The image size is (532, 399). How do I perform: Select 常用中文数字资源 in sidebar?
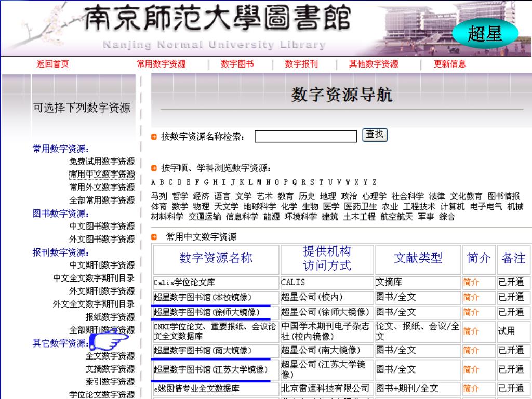click(102, 175)
